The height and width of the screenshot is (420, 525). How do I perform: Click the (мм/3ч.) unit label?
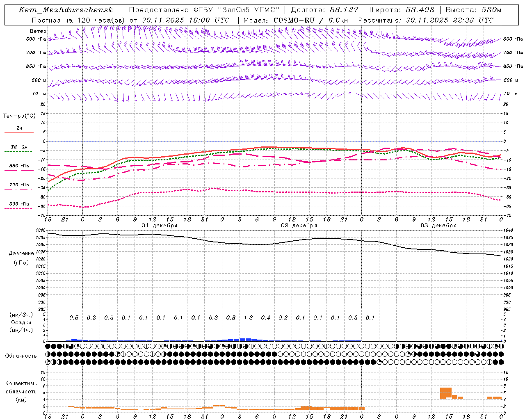pos(21,315)
